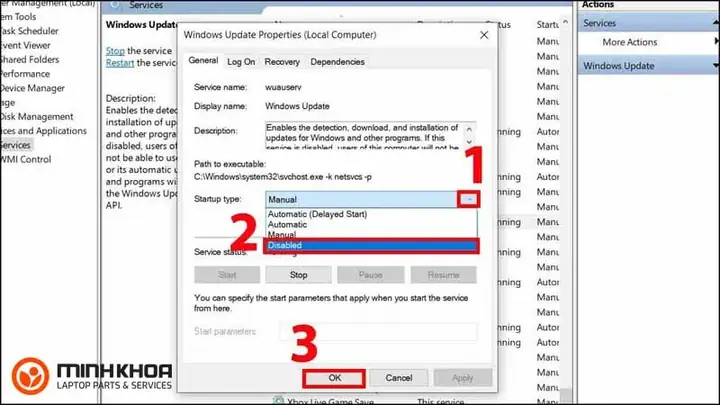This screenshot has width=720, height=405.
Task: Click the Manual value in Startup type box
Action: (x=282, y=200)
